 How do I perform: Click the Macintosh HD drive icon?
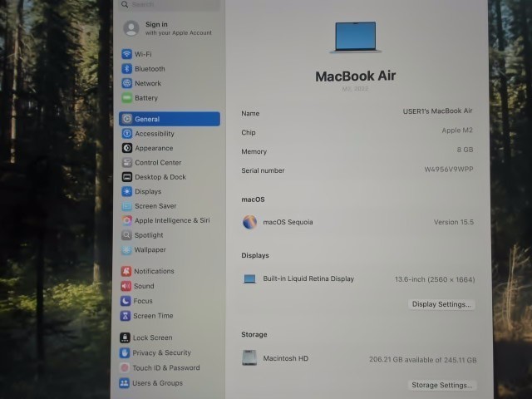pyautogui.click(x=249, y=358)
